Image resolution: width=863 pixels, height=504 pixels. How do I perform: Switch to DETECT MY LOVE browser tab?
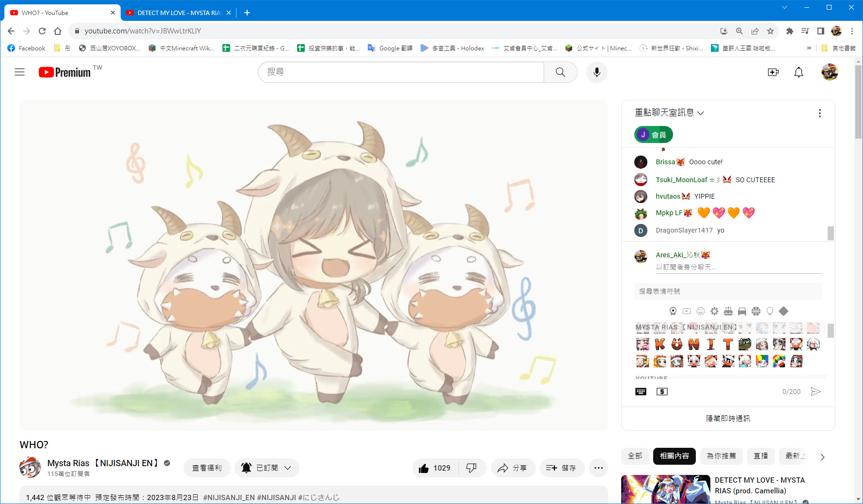pos(178,13)
